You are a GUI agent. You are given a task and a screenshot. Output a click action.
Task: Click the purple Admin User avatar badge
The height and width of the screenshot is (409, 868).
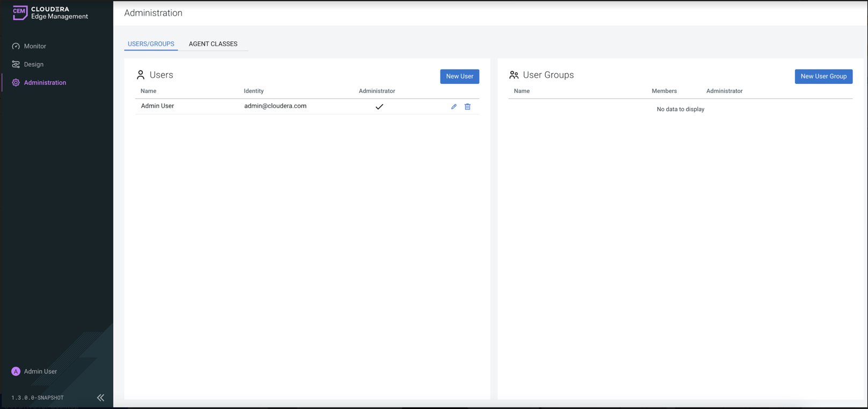(x=16, y=371)
